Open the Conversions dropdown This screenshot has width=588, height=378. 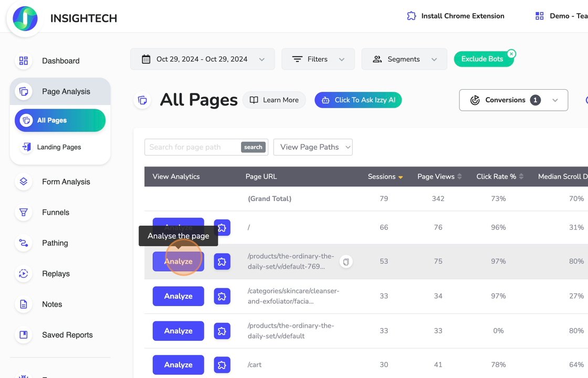tap(513, 100)
